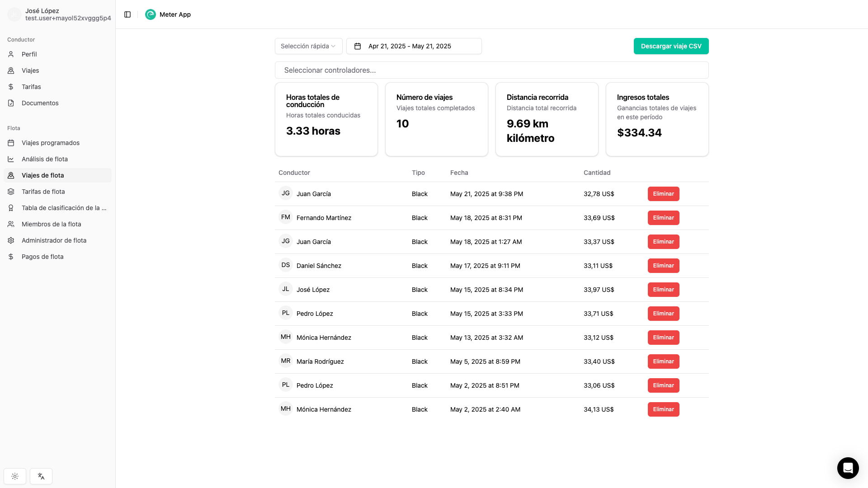Open the Documentos sidebar item

pyautogui.click(x=40, y=103)
